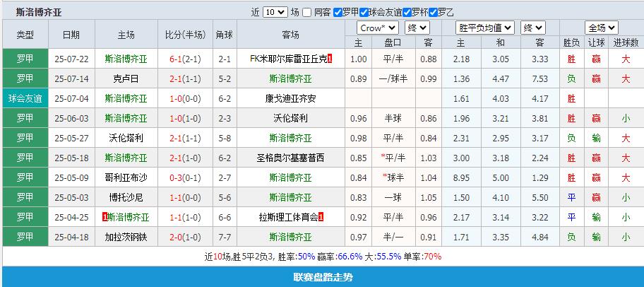Viewport: 644px width, 287px height.
Task: Open 哥利亚布沙 home team link
Action: [126, 177]
